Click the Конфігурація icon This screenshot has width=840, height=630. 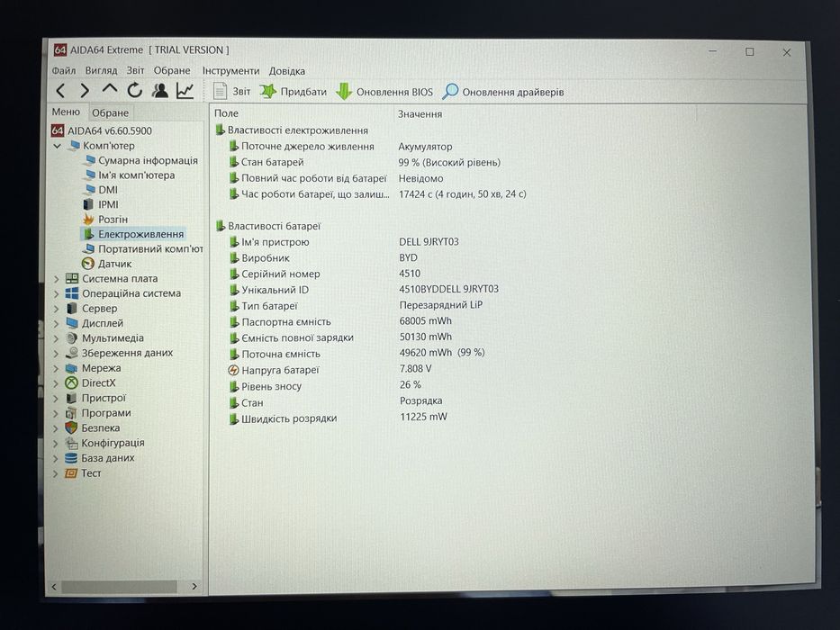coord(71,443)
